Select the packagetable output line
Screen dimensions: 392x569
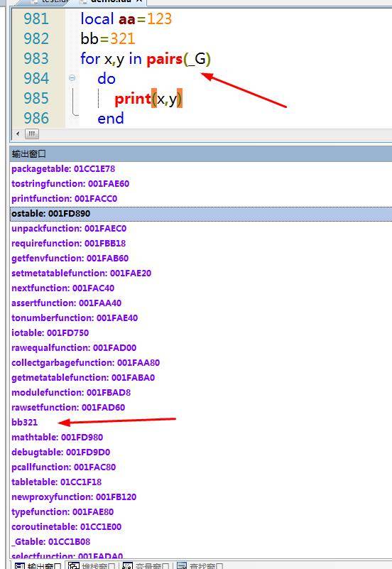pyautogui.click(x=201, y=169)
